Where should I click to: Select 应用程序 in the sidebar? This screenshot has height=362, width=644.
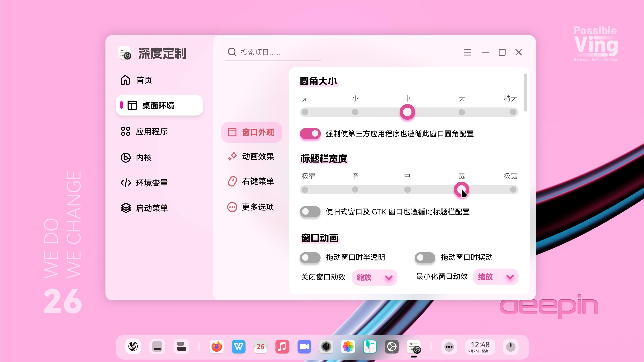pos(144,131)
